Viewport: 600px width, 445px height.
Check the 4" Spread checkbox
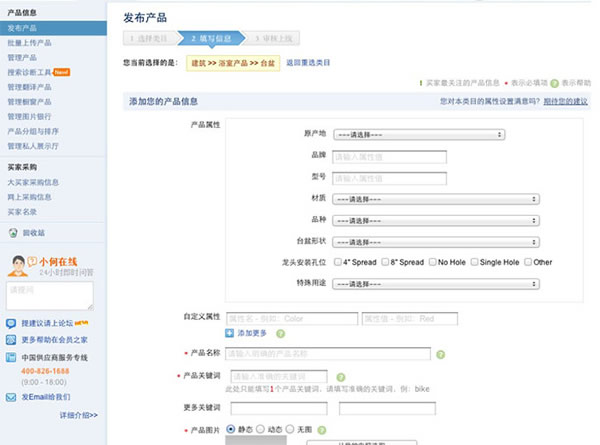[336, 262]
